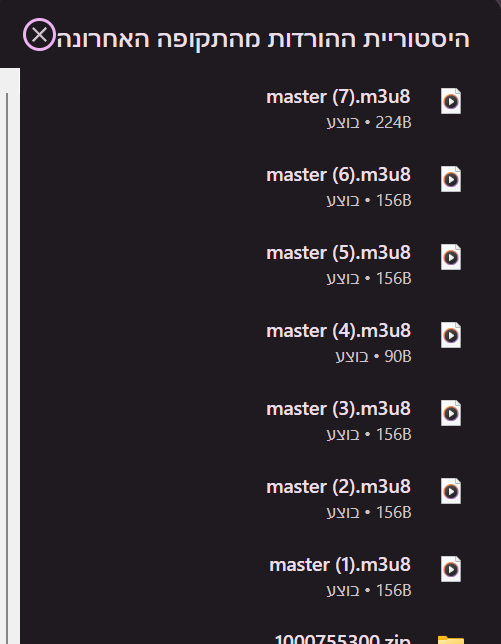501x644 pixels.
Task: Open the master (1).m3u8 download link
Action: tap(340, 566)
